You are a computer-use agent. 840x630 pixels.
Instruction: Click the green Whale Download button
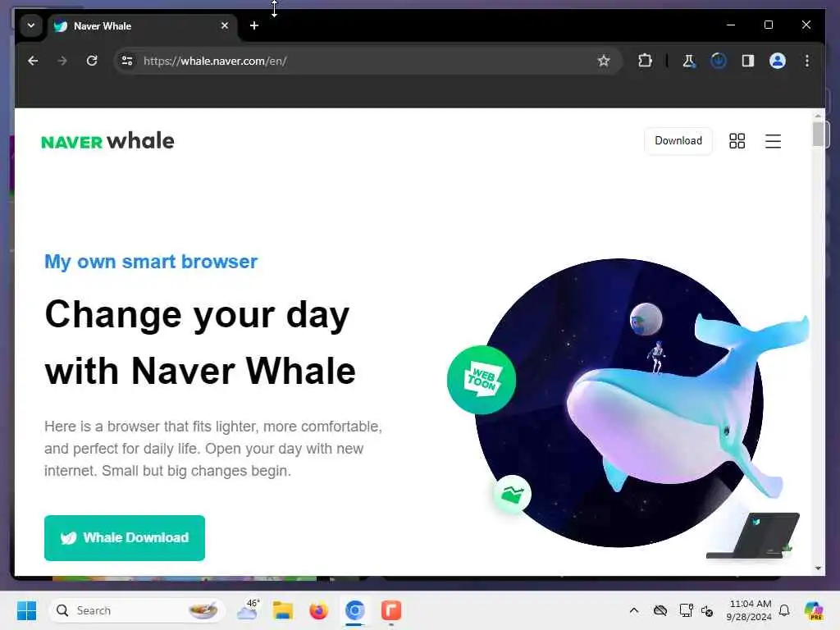tap(125, 538)
